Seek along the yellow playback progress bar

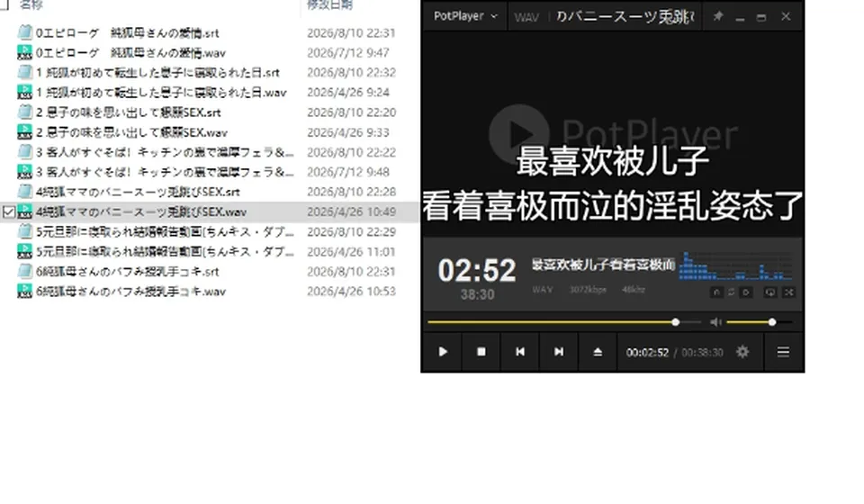[x=564, y=321]
